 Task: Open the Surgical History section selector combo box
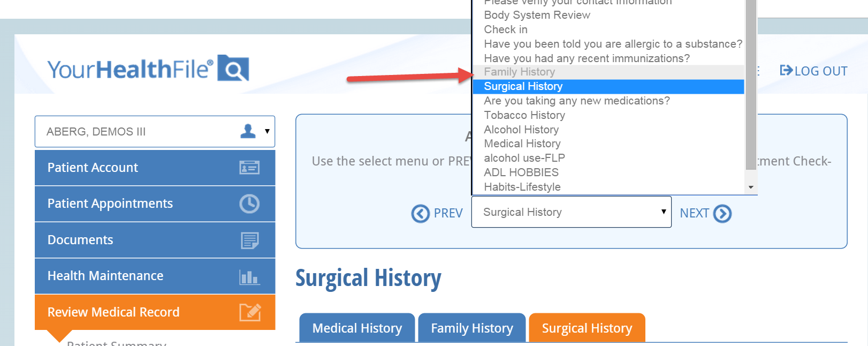pos(570,212)
